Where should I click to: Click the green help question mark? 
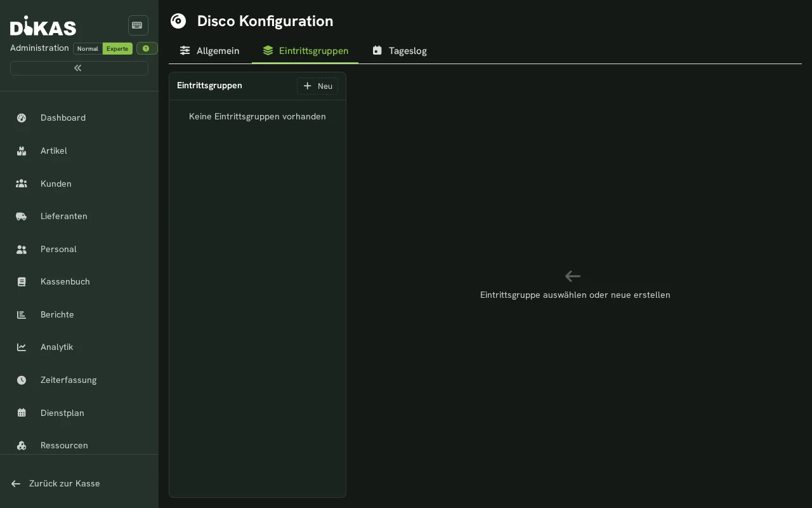(147, 48)
